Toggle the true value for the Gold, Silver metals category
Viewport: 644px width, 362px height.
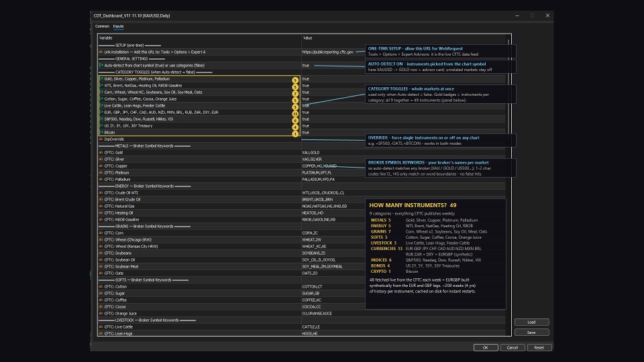pyautogui.click(x=306, y=79)
